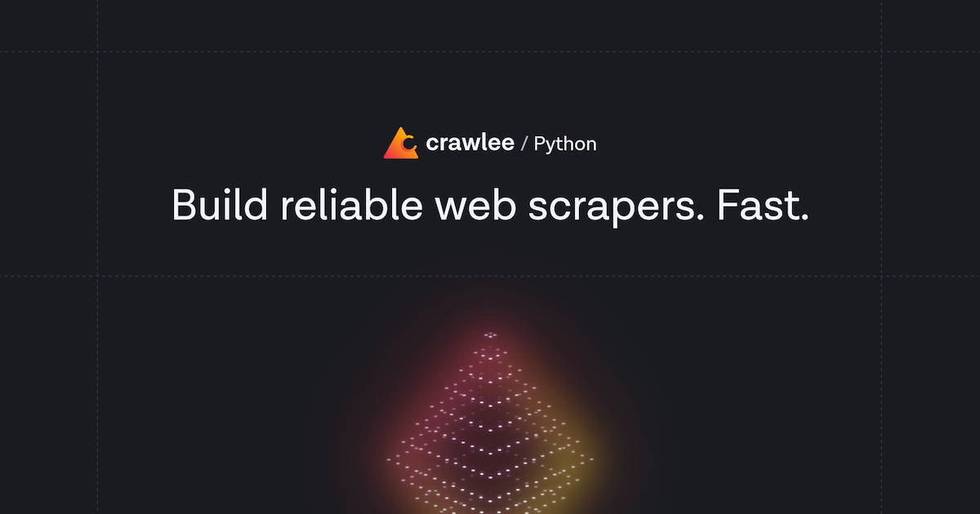Click the word Build in the headline

tap(220, 205)
